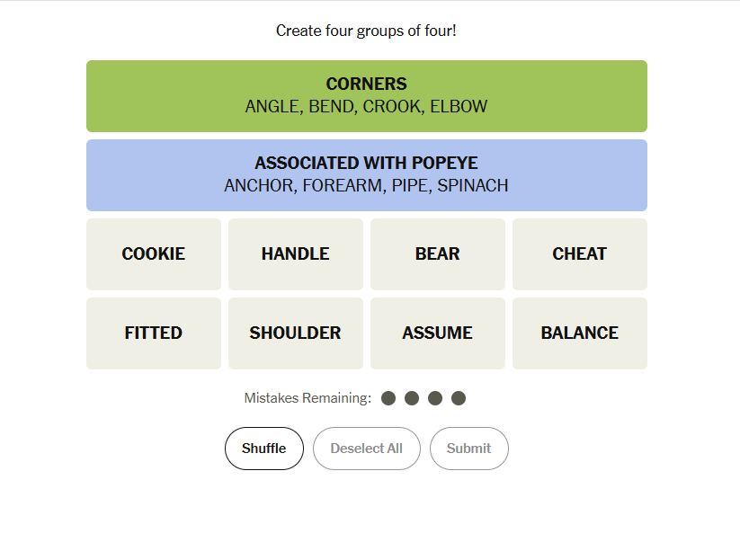Tap the ASSUME tile

[x=438, y=333]
